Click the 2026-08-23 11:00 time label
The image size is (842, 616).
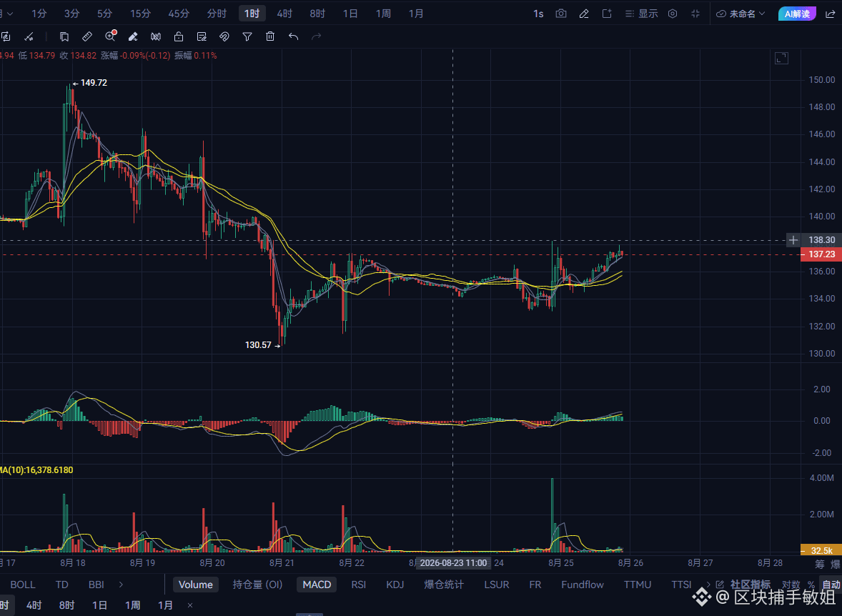point(453,563)
